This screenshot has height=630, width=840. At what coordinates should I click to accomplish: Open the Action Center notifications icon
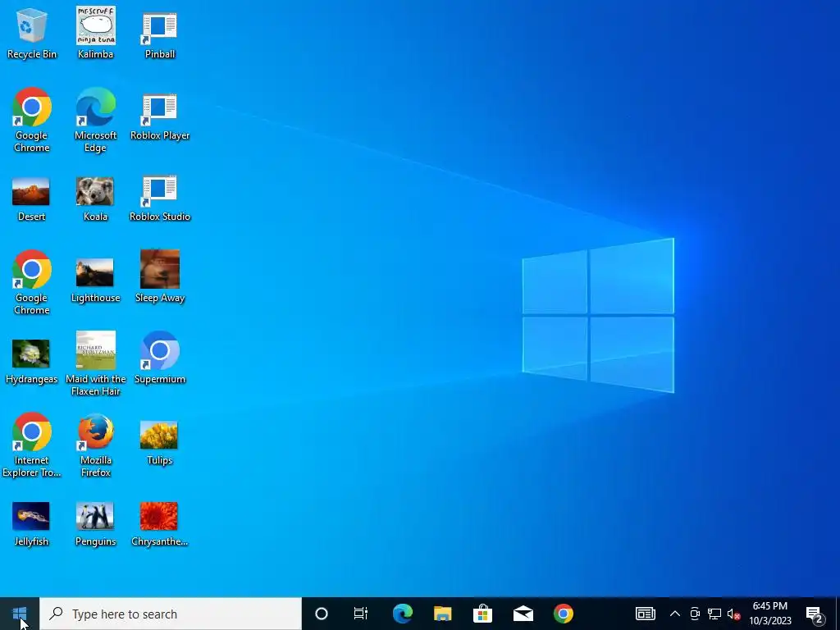point(815,614)
